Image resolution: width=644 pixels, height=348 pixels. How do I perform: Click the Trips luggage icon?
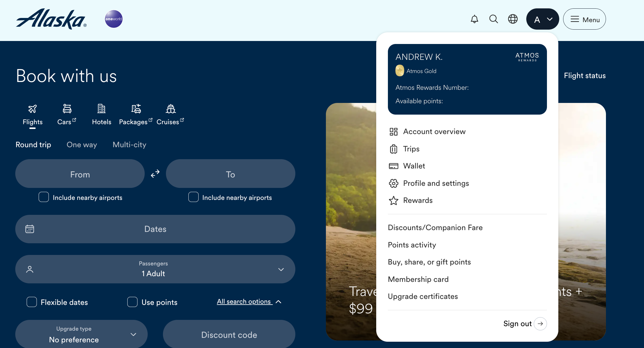394,149
